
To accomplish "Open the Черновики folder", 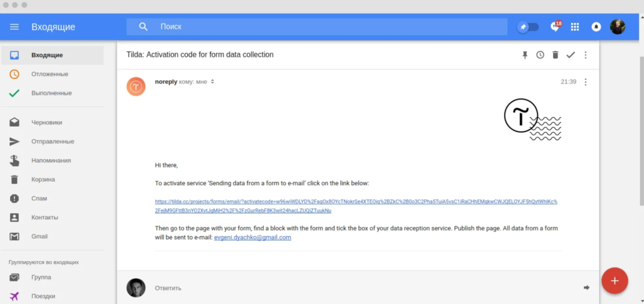I will click(46, 123).
